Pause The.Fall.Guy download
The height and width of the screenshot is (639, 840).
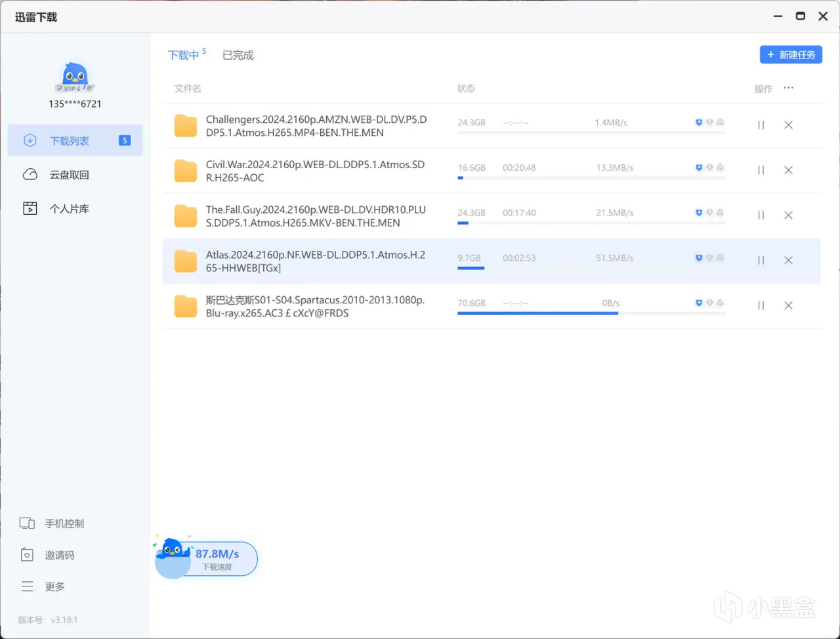[761, 215]
